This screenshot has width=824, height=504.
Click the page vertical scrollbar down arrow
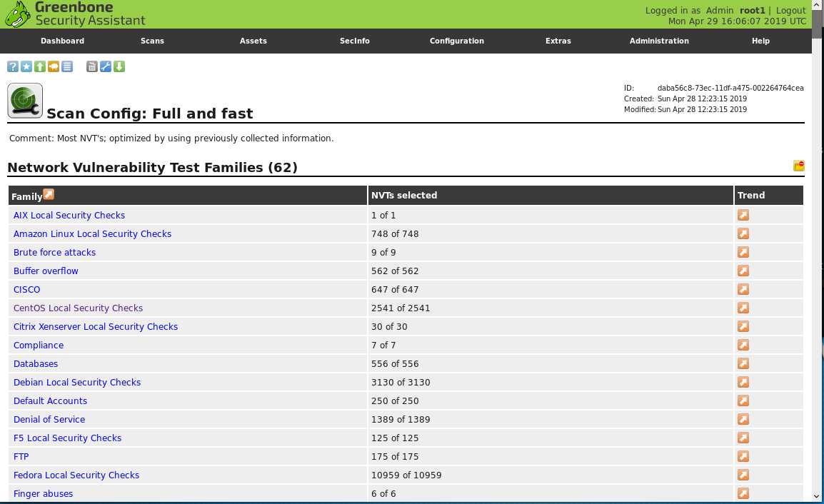click(x=817, y=495)
